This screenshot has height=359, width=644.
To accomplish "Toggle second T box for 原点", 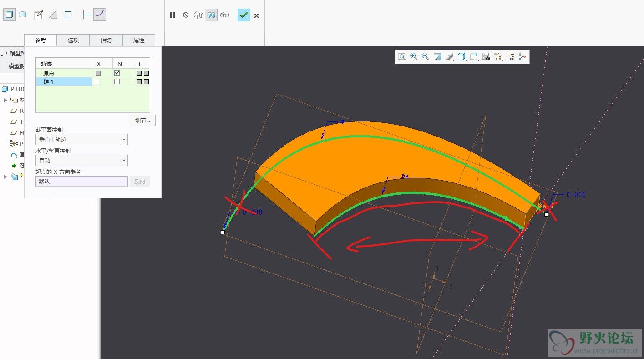I will click(146, 73).
